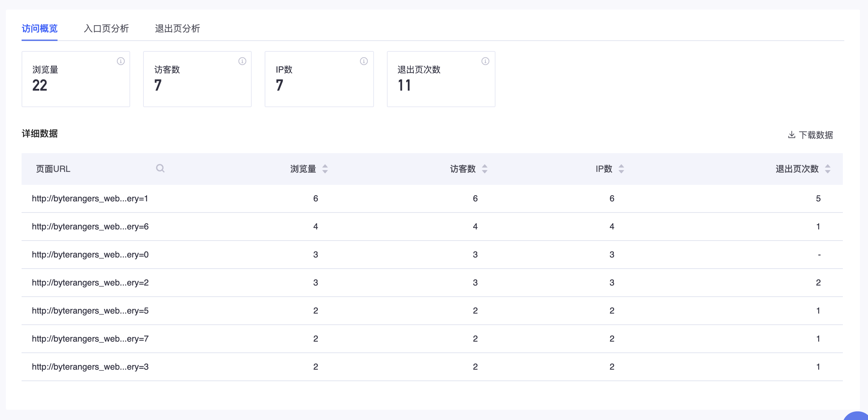Sort table by IP数 column arrows
868x420 pixels.
[x=621, y=169]
